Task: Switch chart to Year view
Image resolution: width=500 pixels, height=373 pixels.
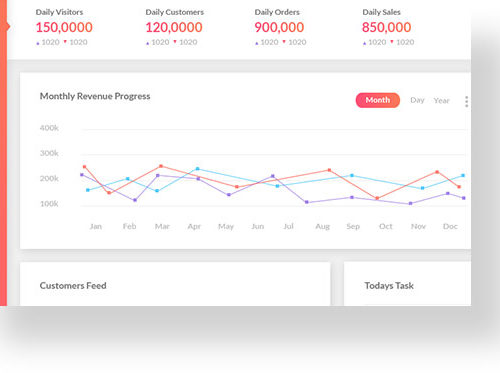Action: tap(442, 100)
